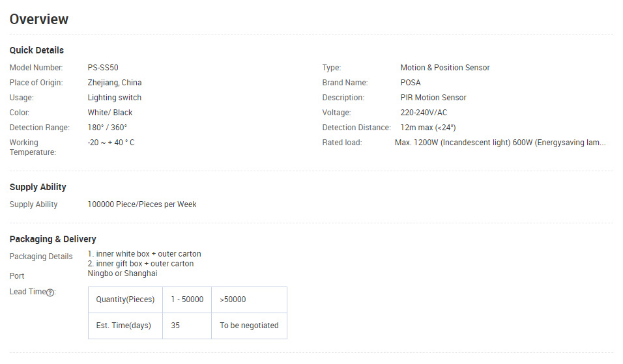The width and height of the screenshot is (623, 364).
Task: Click the truncated Rated load value text
Action: tap(500, 143)
